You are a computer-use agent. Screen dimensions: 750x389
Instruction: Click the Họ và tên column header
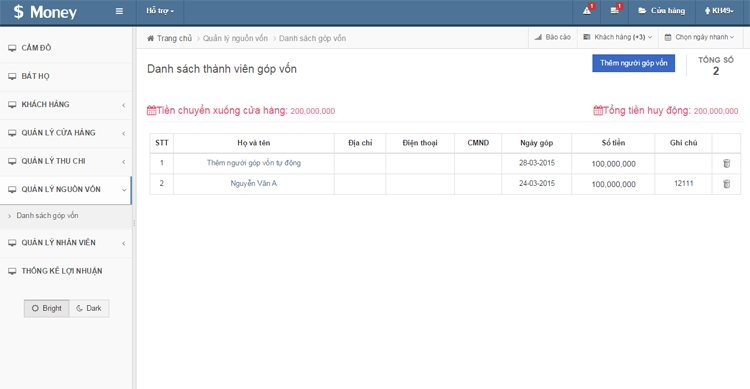click(254, 143)
